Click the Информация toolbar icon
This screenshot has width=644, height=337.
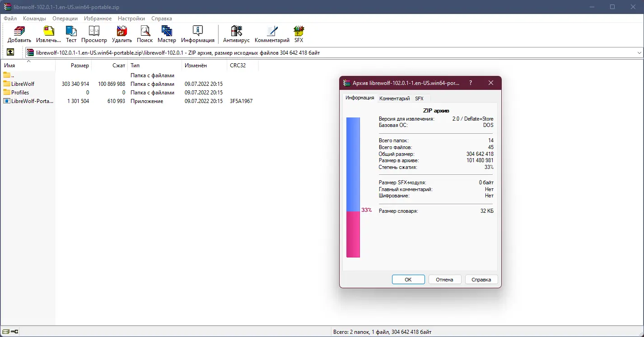tap(198, 31)
